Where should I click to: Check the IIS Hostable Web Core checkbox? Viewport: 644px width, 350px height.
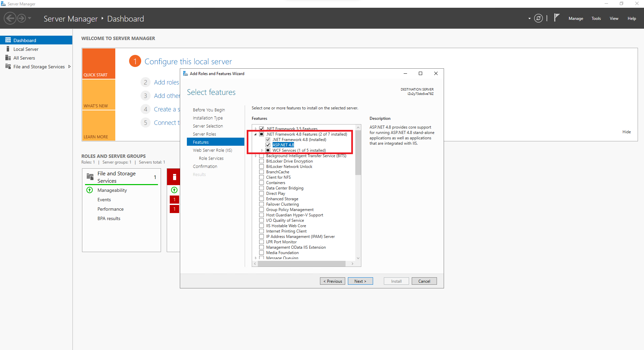261,226
